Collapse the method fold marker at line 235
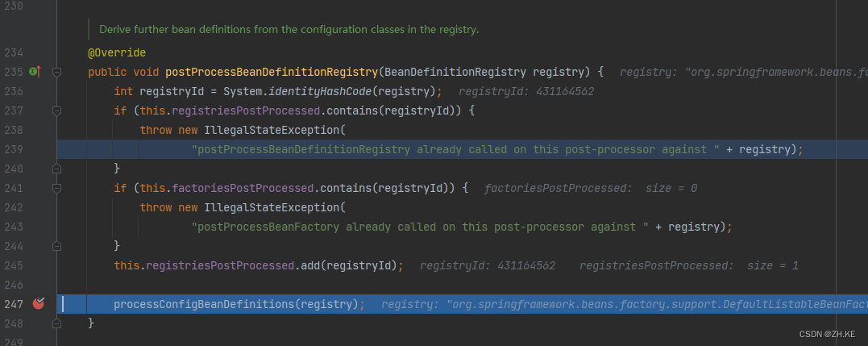The image size is (868, 346). point(56,72)
